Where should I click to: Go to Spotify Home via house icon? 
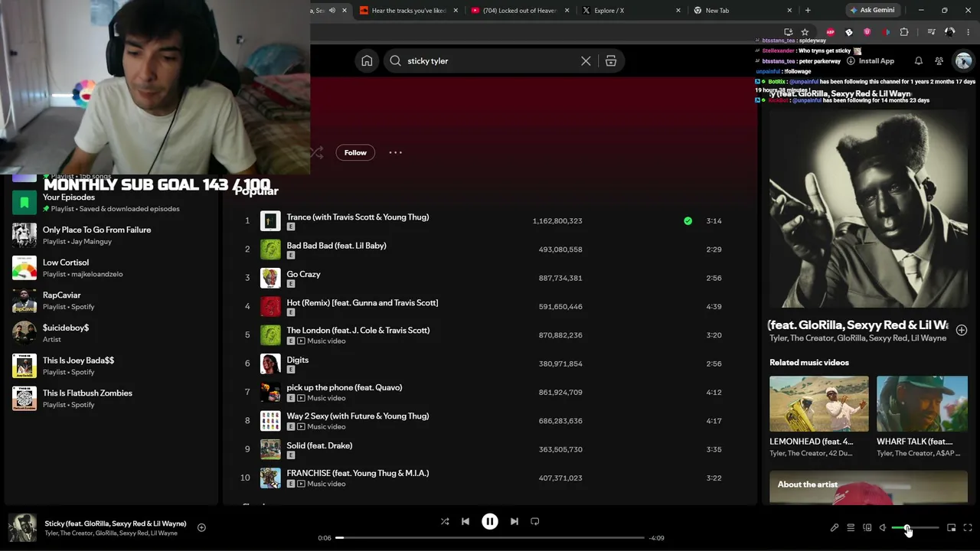[x=367, y=61]
